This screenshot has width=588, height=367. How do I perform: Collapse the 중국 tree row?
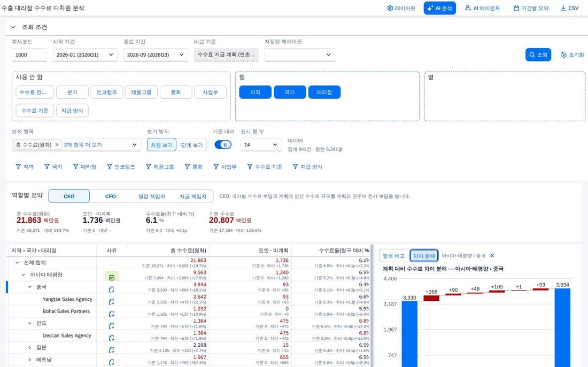29,287
